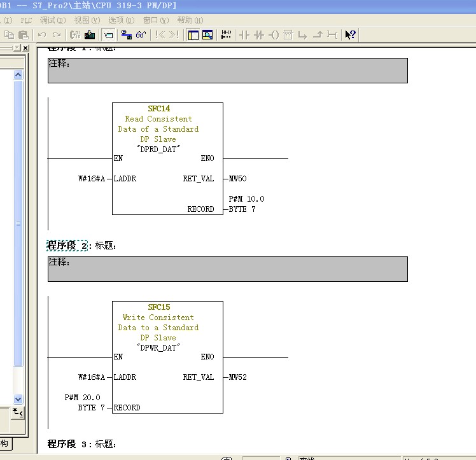Viewport: 476px width, 460px height.
Task: Click the next error arrow icon
Action: (174, 35)
